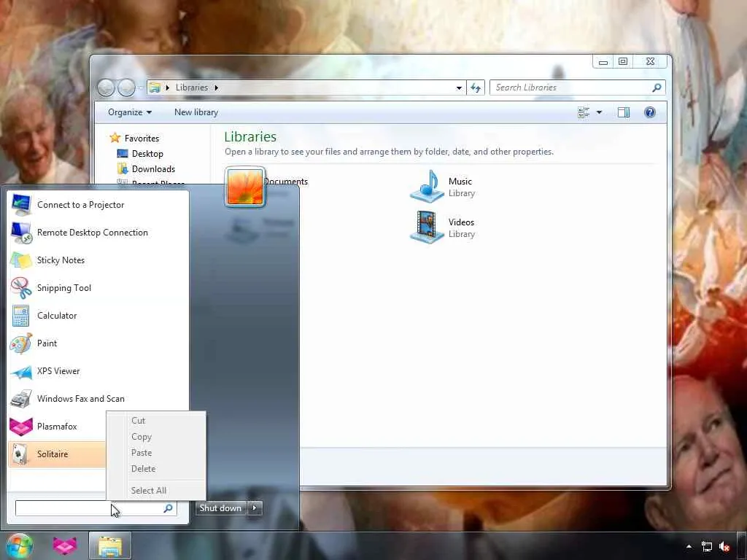Change view using the view icon
The image size is (747, 560).
(x=584, y=112)
